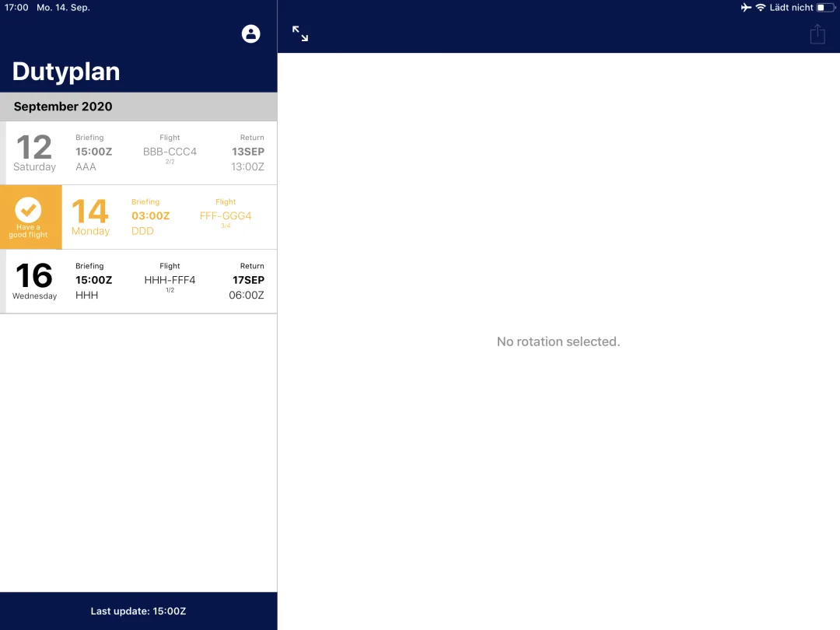Click the 2/2 leg counter
Viewport: 840px width, 630px height.
point(170,161)
